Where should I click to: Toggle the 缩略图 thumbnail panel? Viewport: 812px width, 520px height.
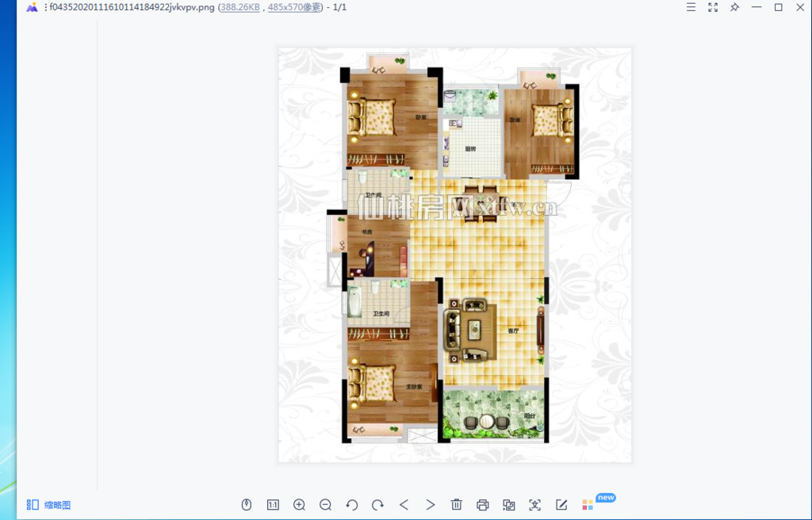(48, 504)
